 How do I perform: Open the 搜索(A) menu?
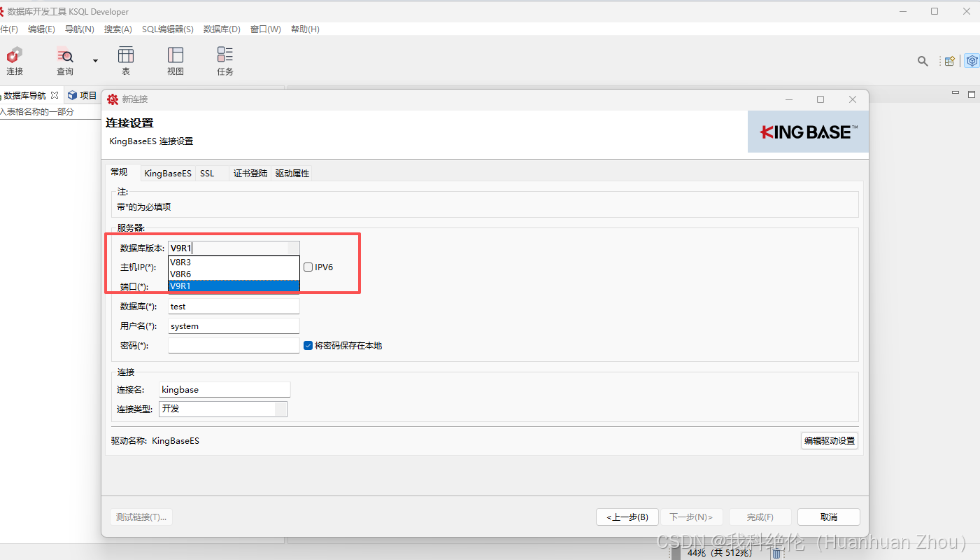pyautogui.click(x=118, y=29)
